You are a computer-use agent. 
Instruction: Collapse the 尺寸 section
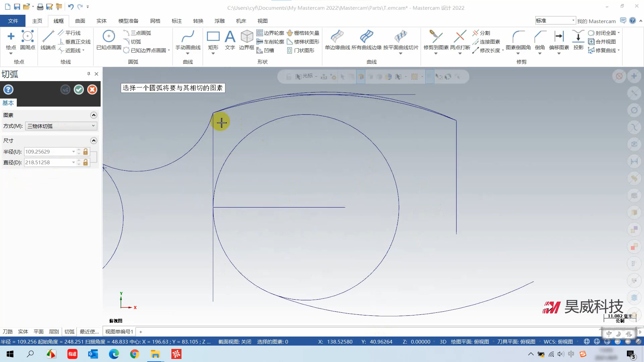pyautogui.click(x=94, y=140)
